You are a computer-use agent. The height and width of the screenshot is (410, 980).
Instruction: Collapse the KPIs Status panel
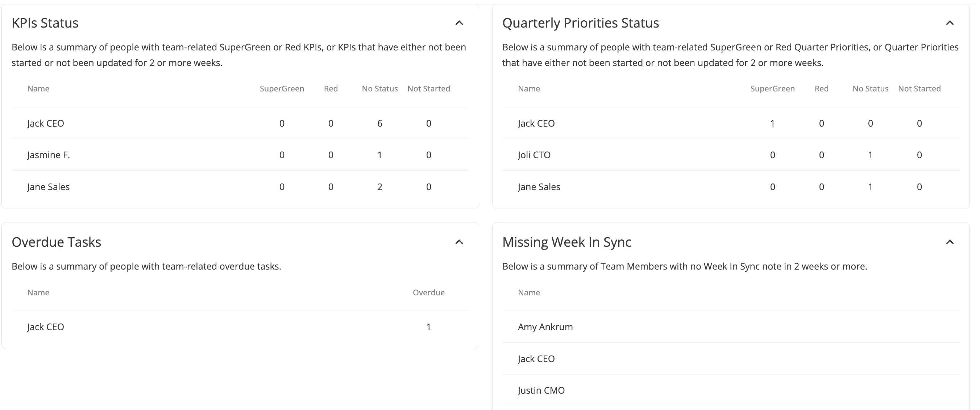(459, 23)
